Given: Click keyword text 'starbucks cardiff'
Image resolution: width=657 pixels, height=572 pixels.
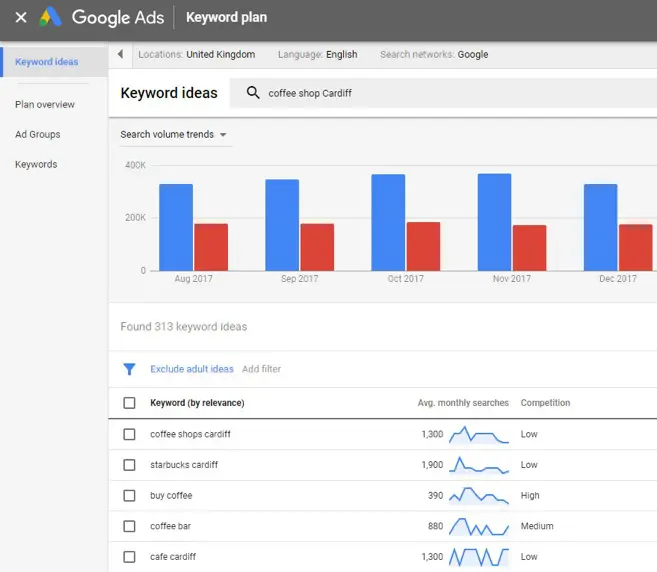Looking at the screenshot, I should (184, 465).
